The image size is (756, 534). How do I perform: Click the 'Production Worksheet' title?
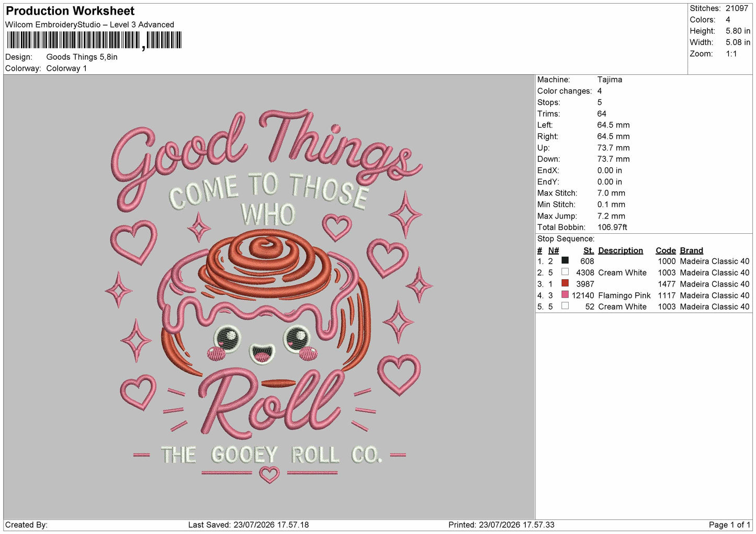pos(70,11)
